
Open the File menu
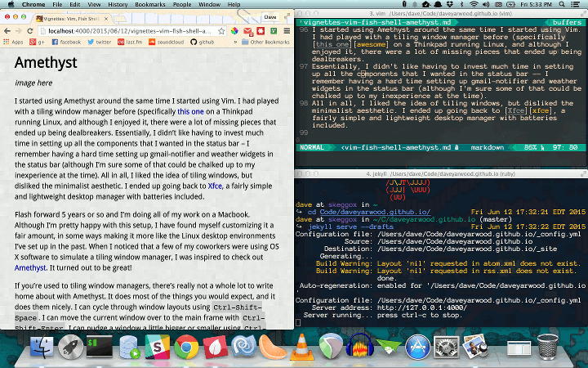[x=57, y=5]
